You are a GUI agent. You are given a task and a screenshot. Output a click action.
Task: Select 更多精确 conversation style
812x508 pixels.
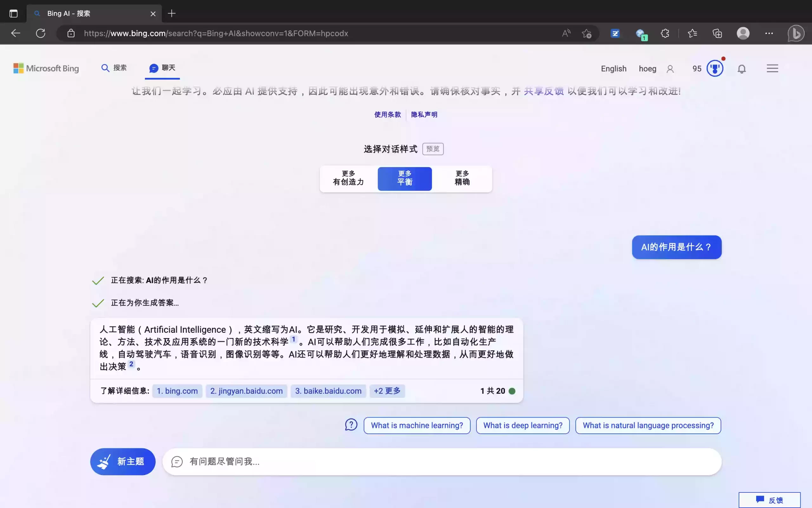pyautogui.click(x=462, y=178)
